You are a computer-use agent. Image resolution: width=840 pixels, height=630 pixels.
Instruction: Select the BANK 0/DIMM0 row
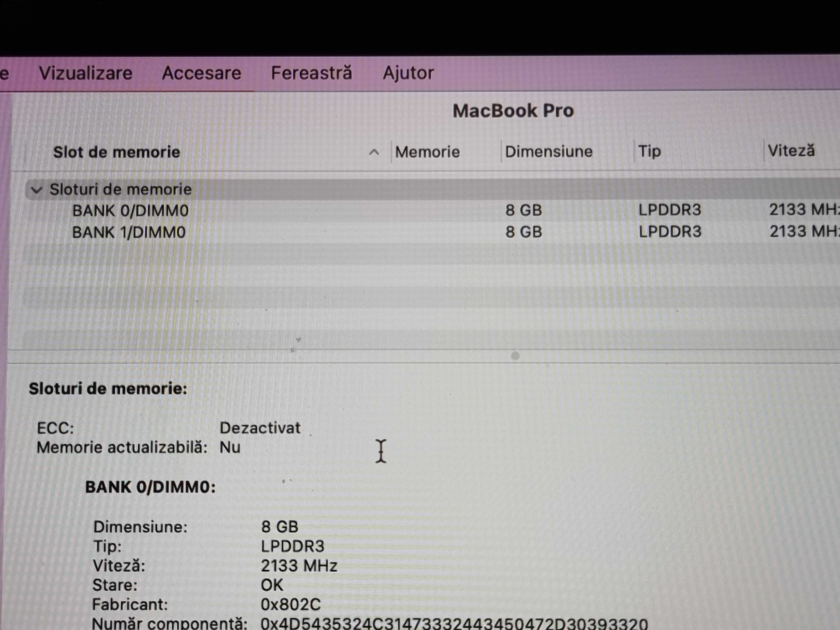point(433,210)
